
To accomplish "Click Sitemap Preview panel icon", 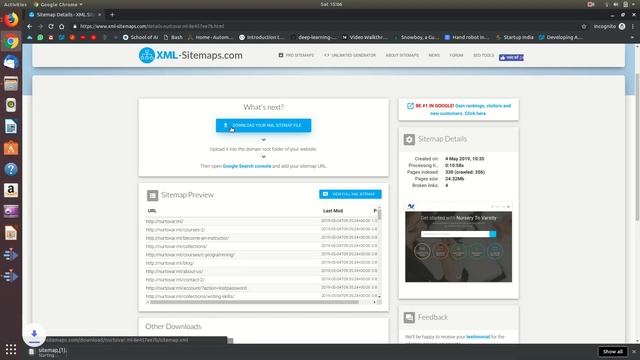I will [x=152, y=196].
